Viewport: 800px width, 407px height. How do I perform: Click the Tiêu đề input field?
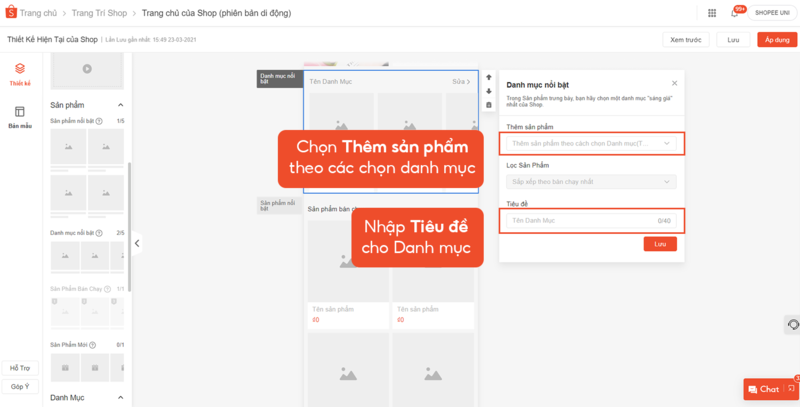point(580,220)
